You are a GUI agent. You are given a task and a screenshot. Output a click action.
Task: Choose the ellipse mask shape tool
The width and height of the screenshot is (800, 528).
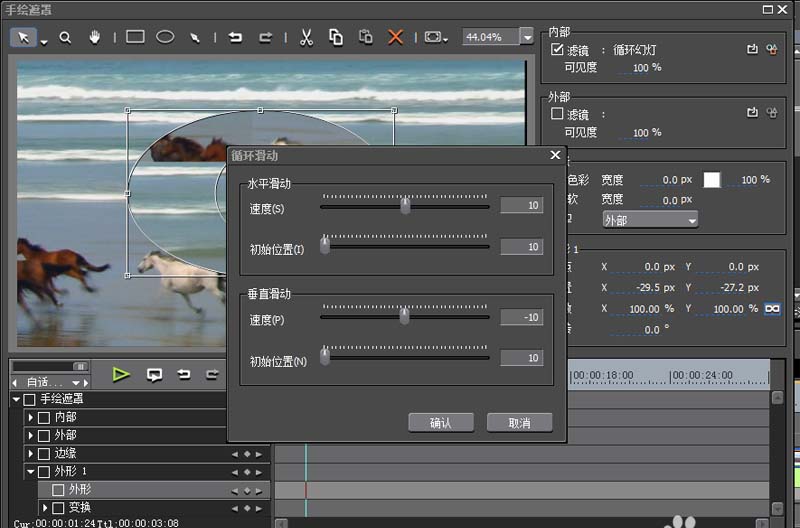click(165, 37)
